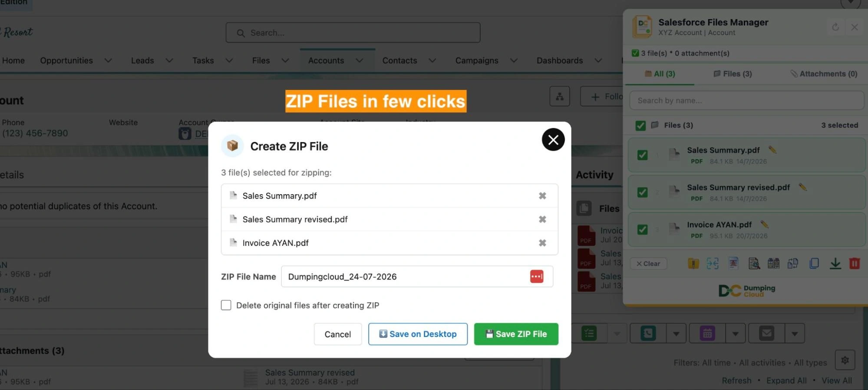Screen dimensions: 868x390
Task: Remove Invoice AYAN.pdf from the ZIP list
Action: pyautogui.click(x=542, y=243)
